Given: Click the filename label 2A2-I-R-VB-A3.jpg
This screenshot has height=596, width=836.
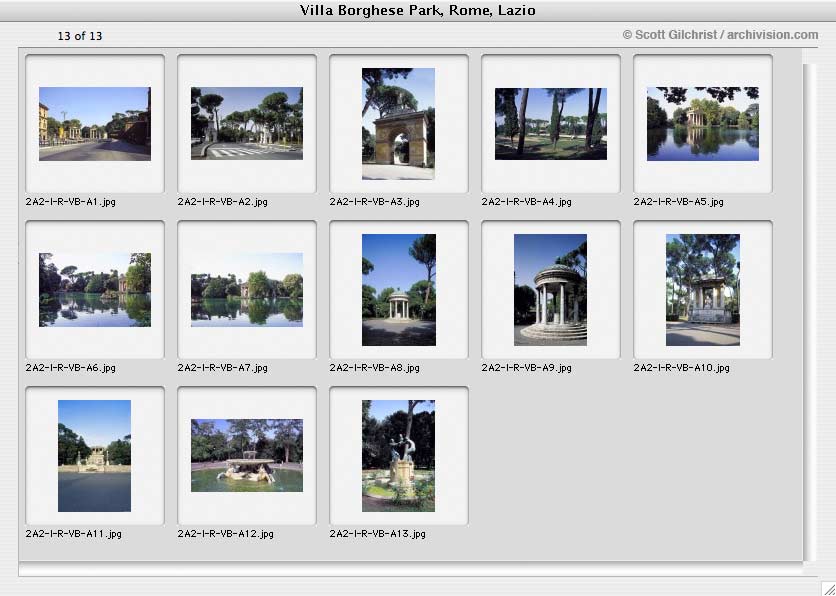Looking at the screenshot, I should [x=374, y=202].
